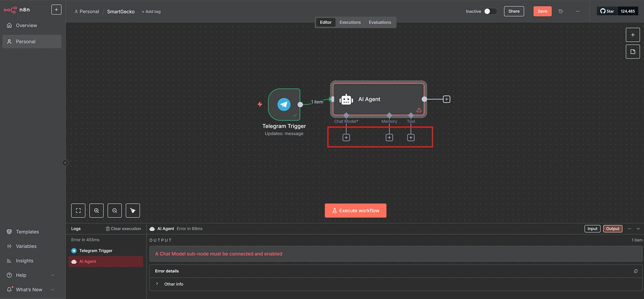Add a sticky note to canvas
644x299 pixels.
(633, 51)
